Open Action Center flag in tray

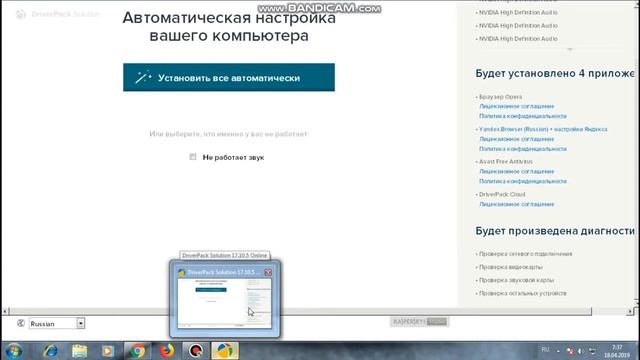[570, 351]
